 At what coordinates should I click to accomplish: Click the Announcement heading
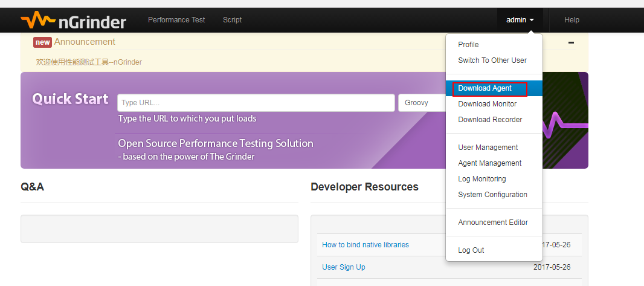[x=85, y=42]
